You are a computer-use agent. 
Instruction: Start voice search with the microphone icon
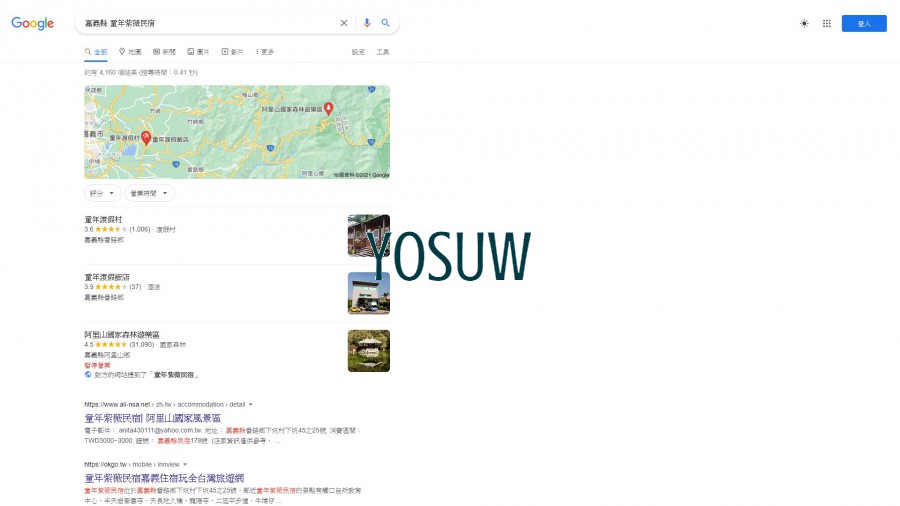pyautogui.click(x=367, y=23)
